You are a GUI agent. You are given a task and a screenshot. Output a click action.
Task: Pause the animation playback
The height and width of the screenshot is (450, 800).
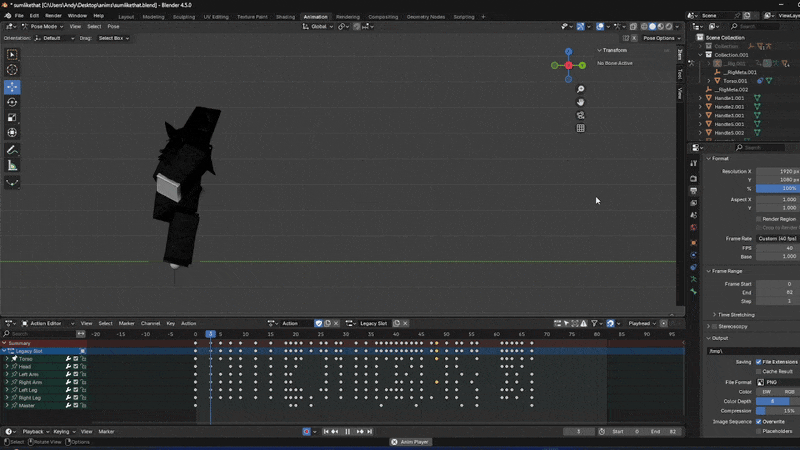click(347, 432)
